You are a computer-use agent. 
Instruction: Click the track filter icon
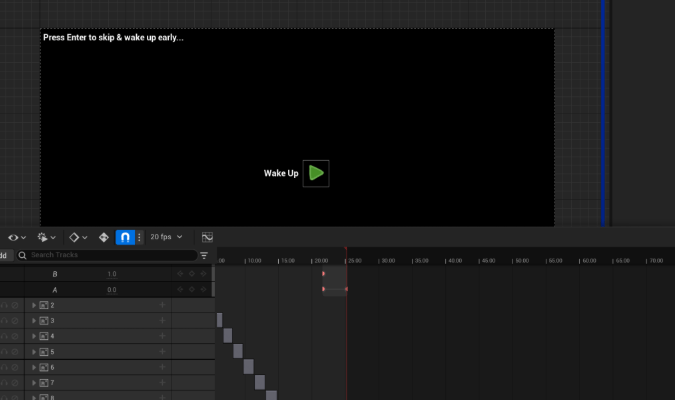click(x=204, y=256)
